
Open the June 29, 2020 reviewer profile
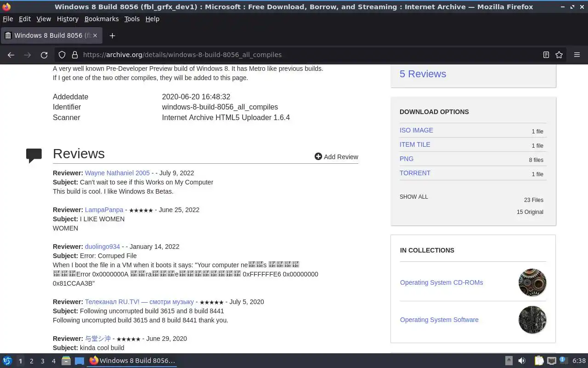coord(98,339)
